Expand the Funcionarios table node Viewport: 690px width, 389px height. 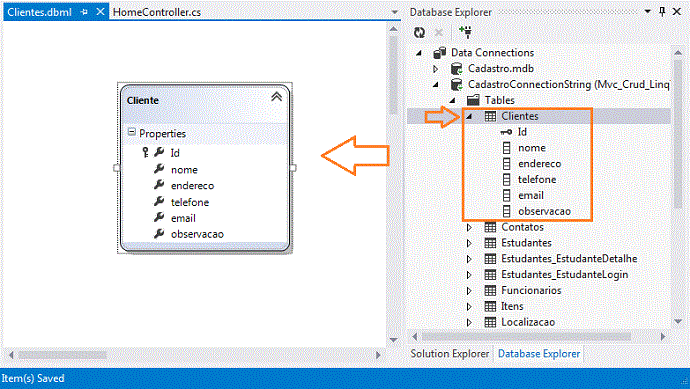(469, 291)
